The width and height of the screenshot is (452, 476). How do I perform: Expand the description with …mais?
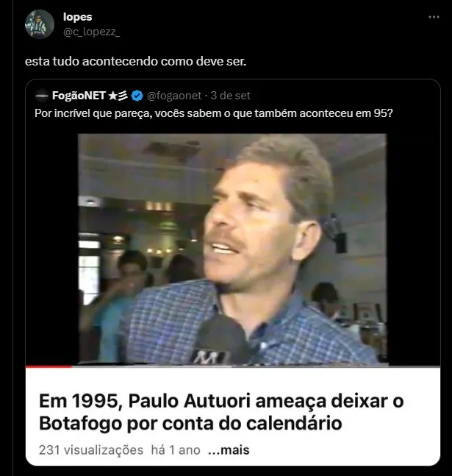(x=229, y=450)
